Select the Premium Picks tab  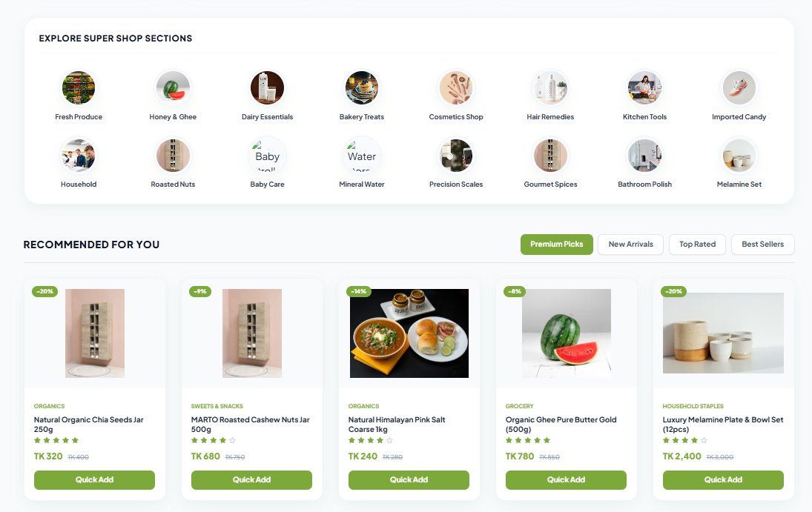coord(557,245)
